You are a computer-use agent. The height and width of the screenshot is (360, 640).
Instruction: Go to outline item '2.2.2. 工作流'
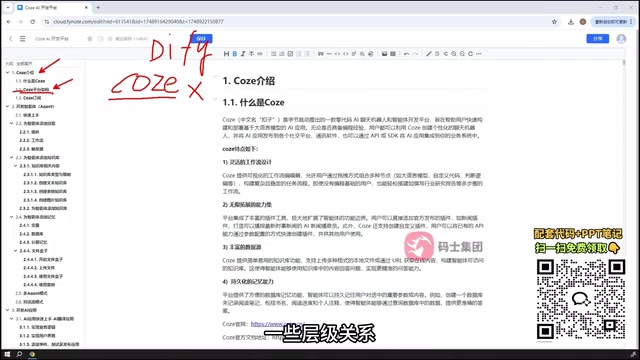31,140
